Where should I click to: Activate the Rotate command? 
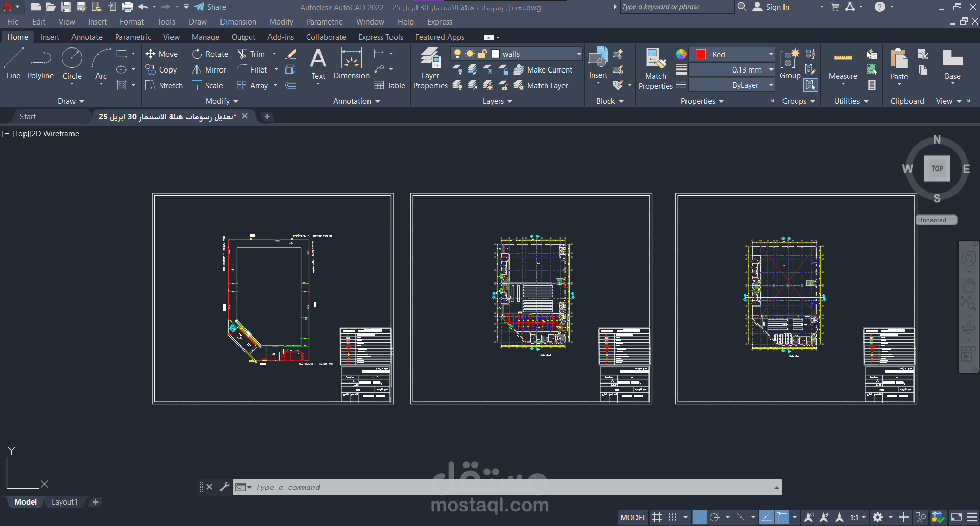210,54
